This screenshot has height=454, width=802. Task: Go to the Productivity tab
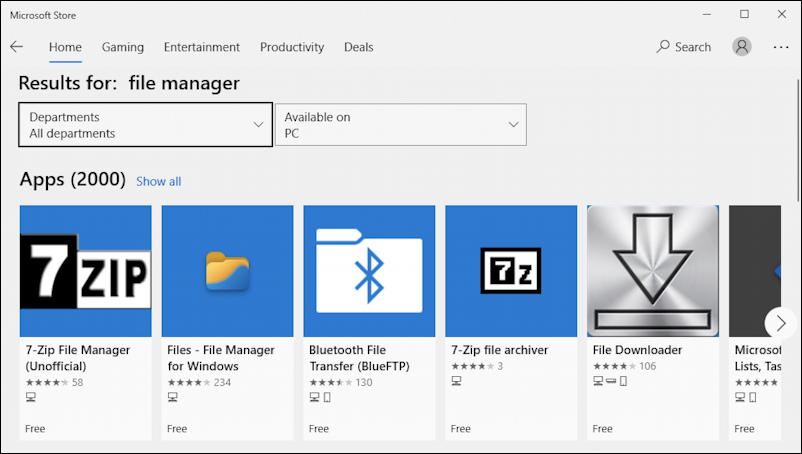(292, 47)
